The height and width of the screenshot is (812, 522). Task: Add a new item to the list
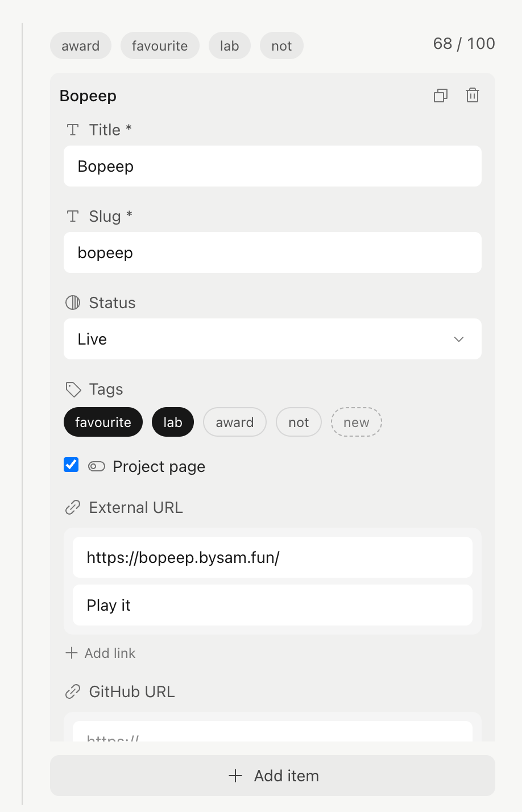click(x=272, y=776)
